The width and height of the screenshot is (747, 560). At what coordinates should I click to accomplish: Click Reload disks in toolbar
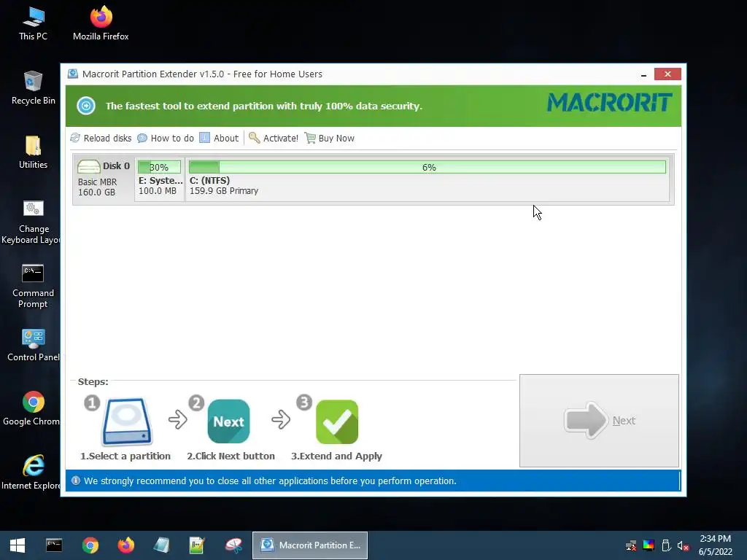click(101, 138)
